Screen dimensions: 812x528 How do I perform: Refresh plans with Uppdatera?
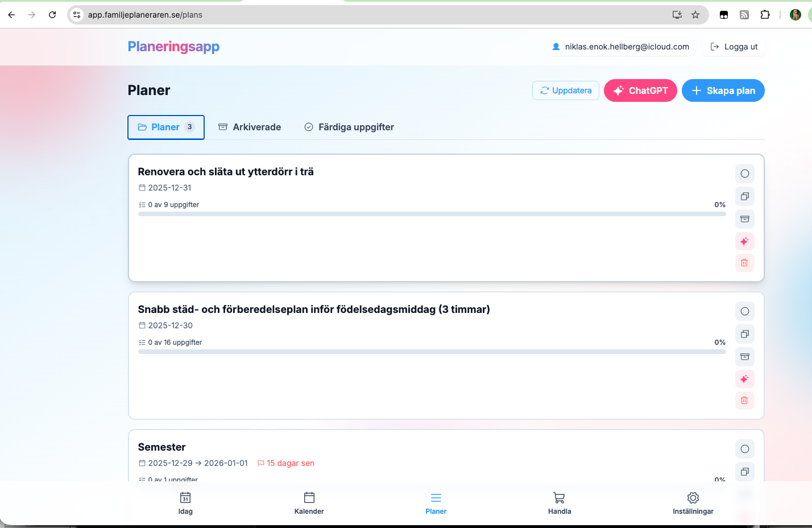coord(565,90)
